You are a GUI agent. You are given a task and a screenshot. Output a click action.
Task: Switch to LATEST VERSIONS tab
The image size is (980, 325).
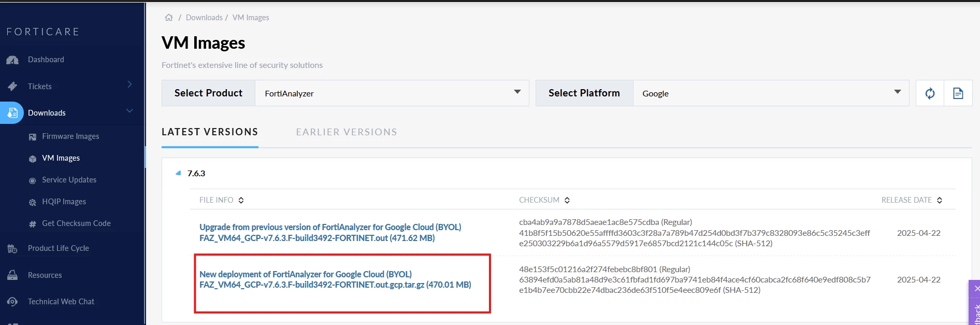click(210, 132)
